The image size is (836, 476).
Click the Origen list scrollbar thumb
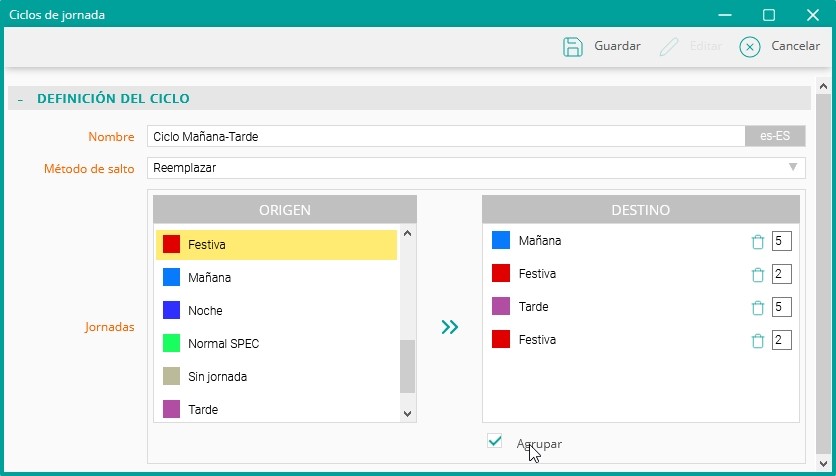point(407,366)
